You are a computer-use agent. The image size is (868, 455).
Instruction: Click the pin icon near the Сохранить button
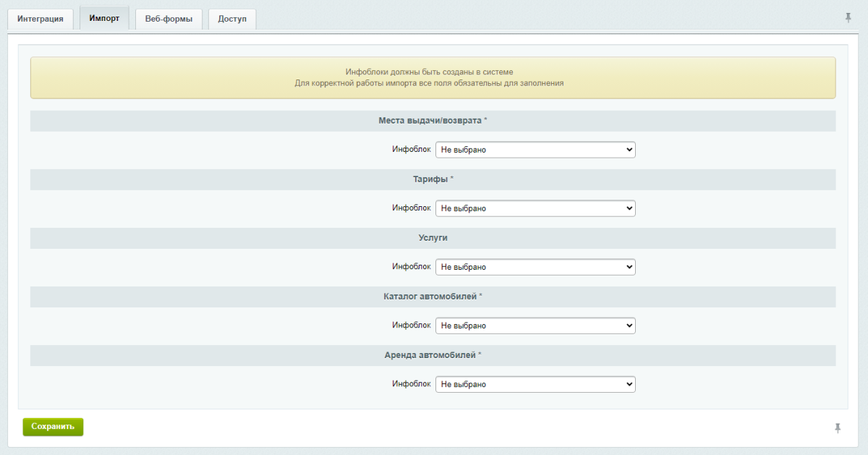[x=837, y=428]
